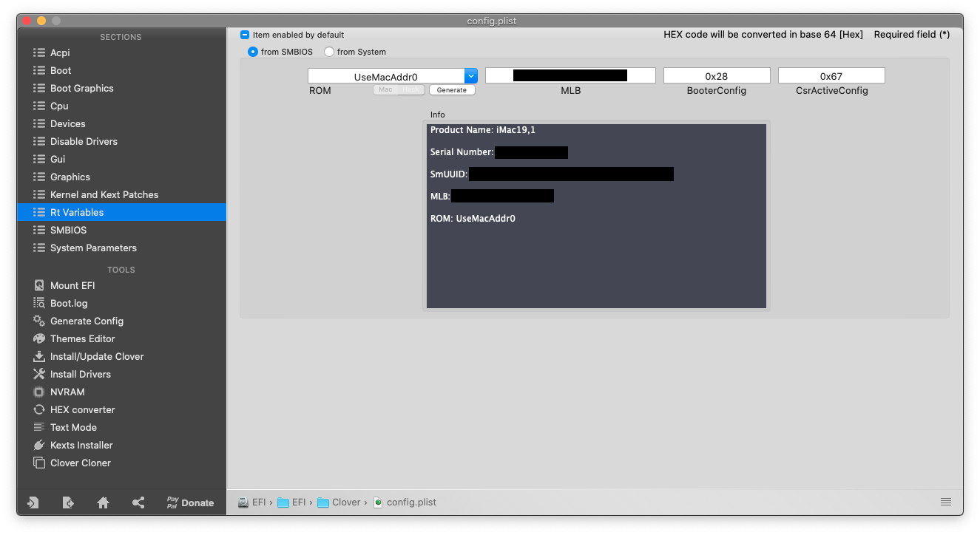980x535 pixels.
Task: Select the Devices section
Action: pyautogui.click(x=121, y=123)
